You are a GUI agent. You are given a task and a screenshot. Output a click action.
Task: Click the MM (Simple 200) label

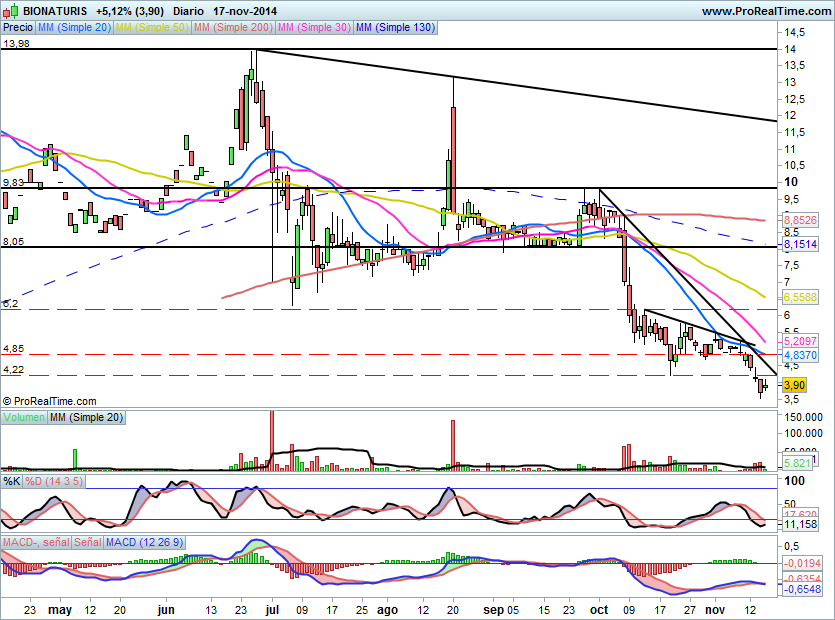(233, 27)
